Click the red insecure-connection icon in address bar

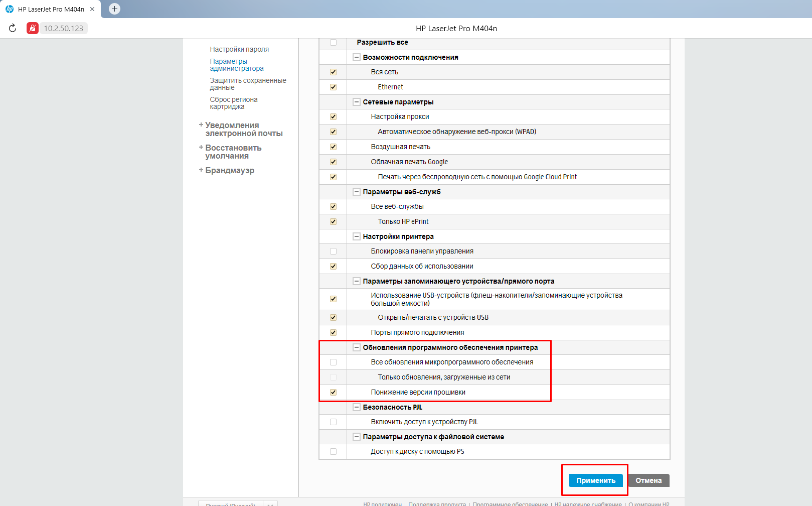pyautogui.click(x=33, y=28)
